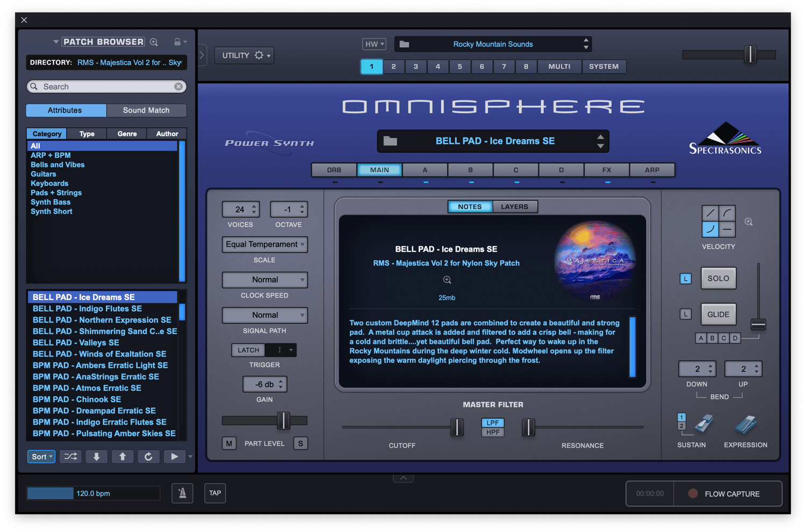806x532 pixels.
Task: Click the bpm tempo field
Action: tap(93, 493)
